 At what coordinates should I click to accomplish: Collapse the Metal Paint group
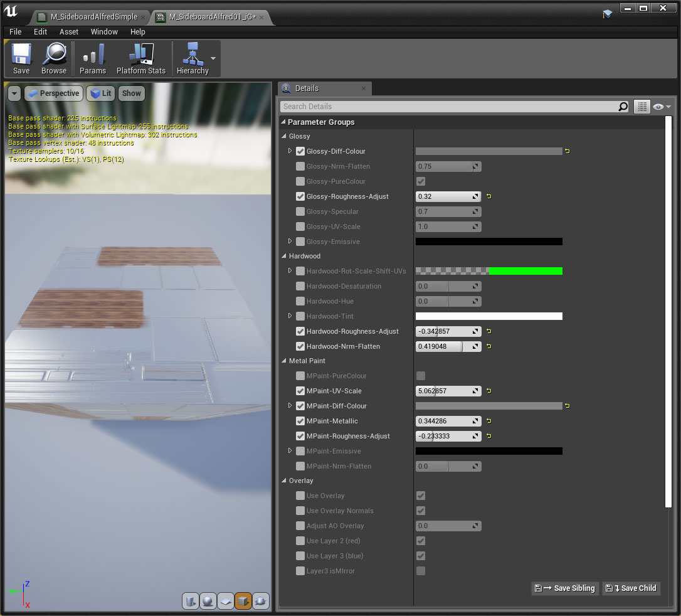284,361
